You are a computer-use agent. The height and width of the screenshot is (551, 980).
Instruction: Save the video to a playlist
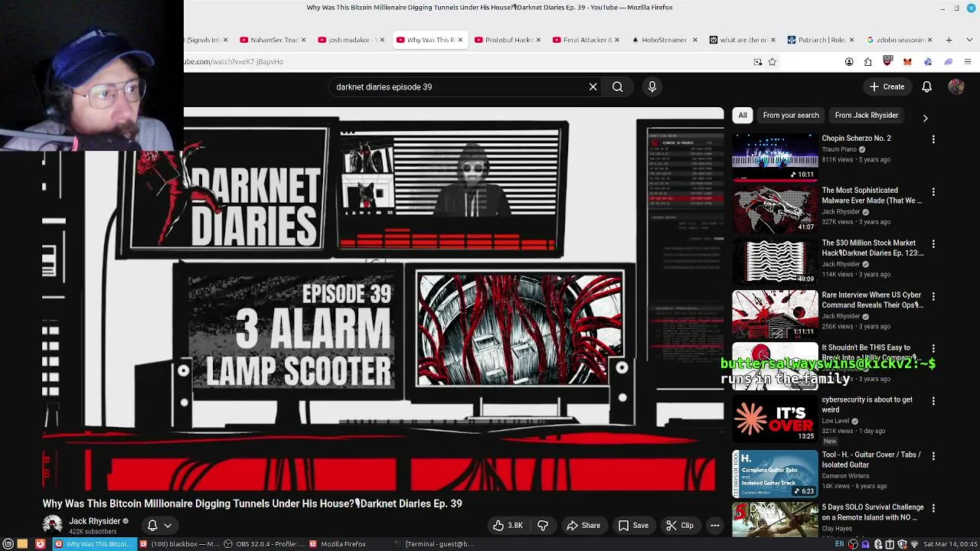633,526
